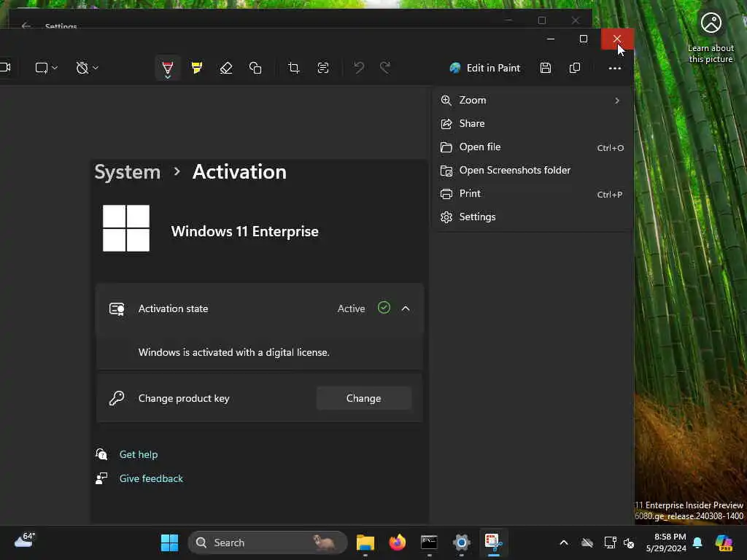Click the Change product key button
This screenshot has width=747, height=560.
click(x=363, y=398)
